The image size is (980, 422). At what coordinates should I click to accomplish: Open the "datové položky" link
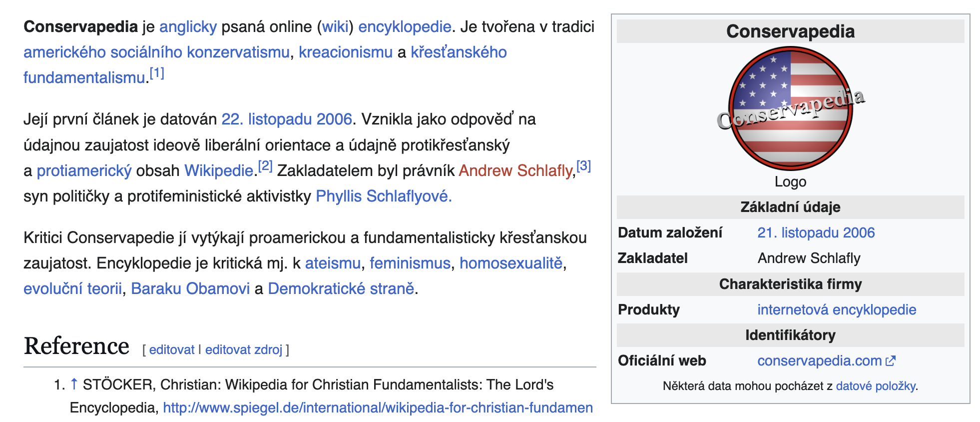click(876, 386)
